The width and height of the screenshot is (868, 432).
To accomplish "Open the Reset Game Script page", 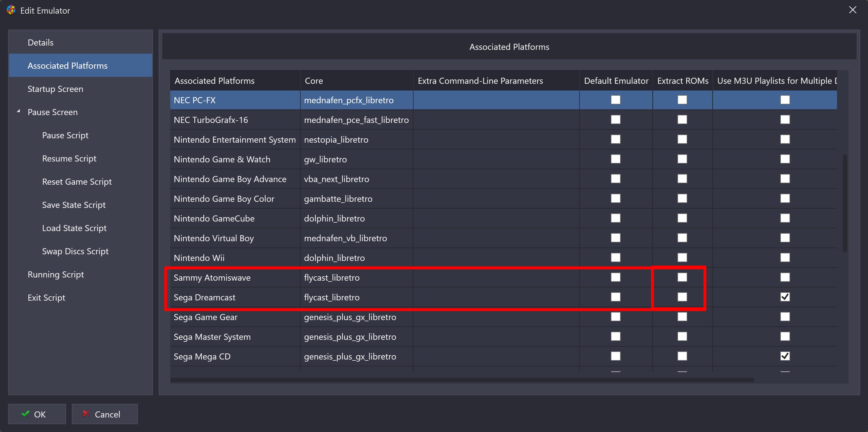I will click(77, 181).
